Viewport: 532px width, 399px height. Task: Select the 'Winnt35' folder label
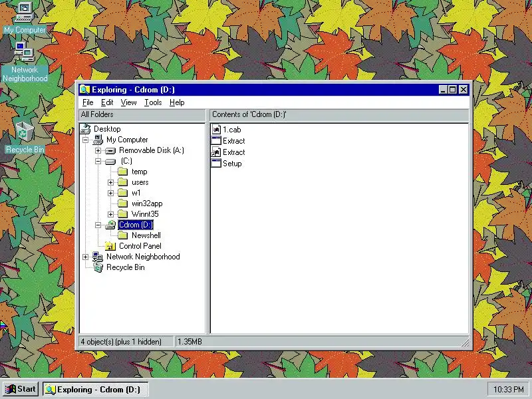145,214
